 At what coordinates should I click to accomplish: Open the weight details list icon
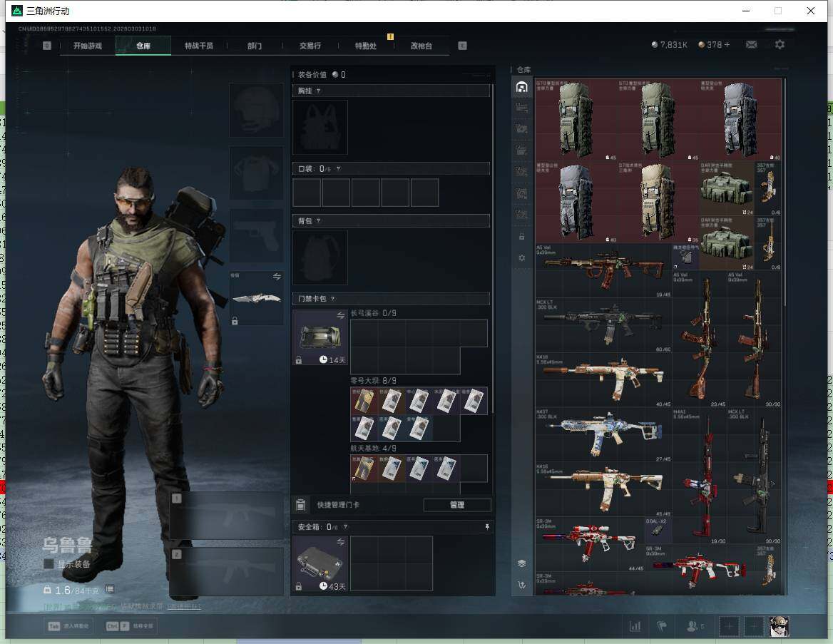109,589
